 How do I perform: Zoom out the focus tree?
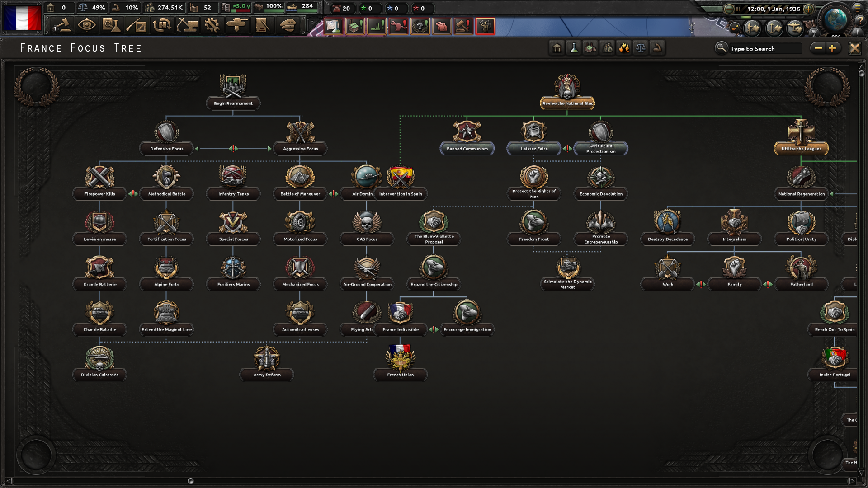[818, 48]
